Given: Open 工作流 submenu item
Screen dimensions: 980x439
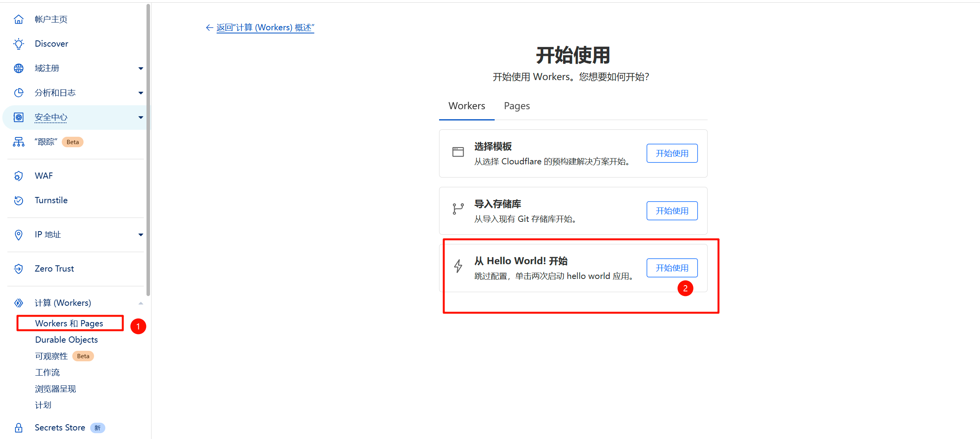Looking at the screenshot, I should [x=47, y=373].
